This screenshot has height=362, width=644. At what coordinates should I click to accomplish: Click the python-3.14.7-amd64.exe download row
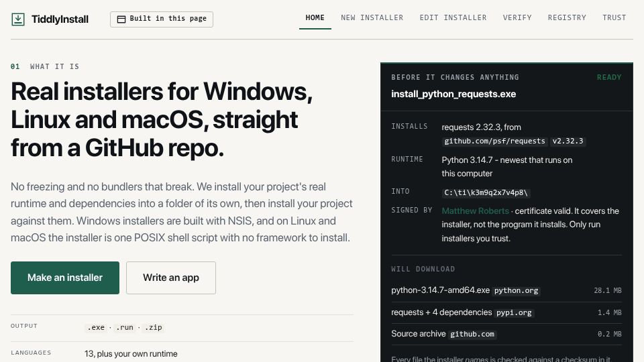pos(506,290)
